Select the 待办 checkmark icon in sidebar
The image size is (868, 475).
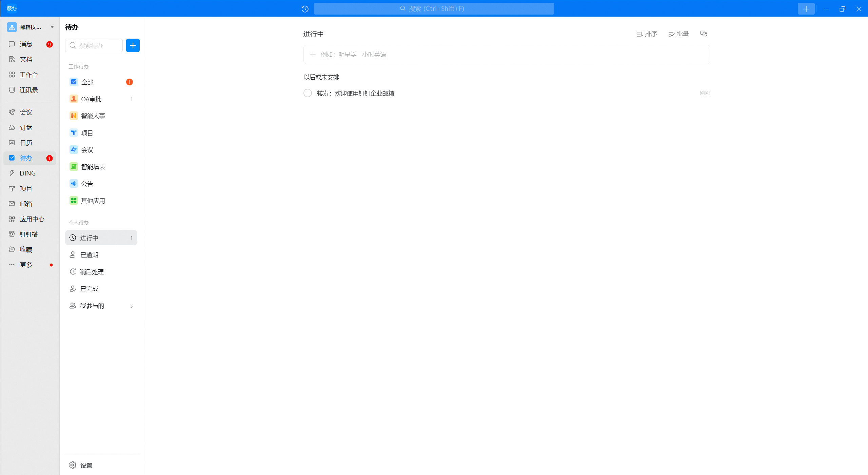tap(12, 158)
